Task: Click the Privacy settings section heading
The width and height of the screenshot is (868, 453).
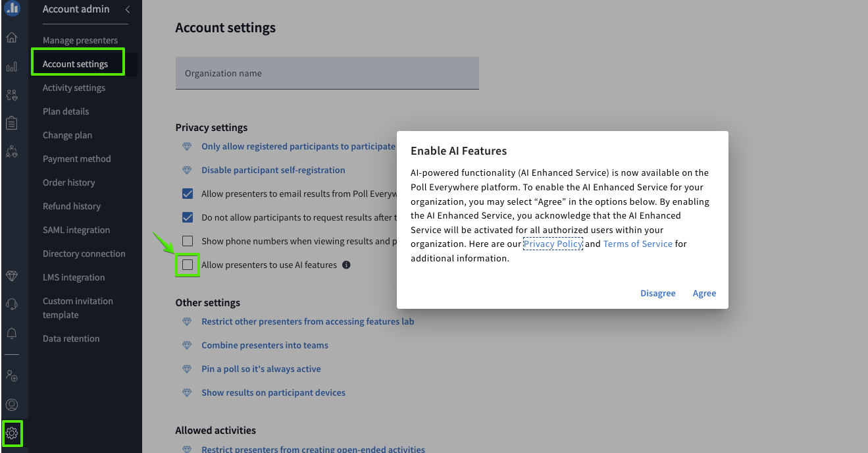Action: pyautogui.click(x=211, y=127)
